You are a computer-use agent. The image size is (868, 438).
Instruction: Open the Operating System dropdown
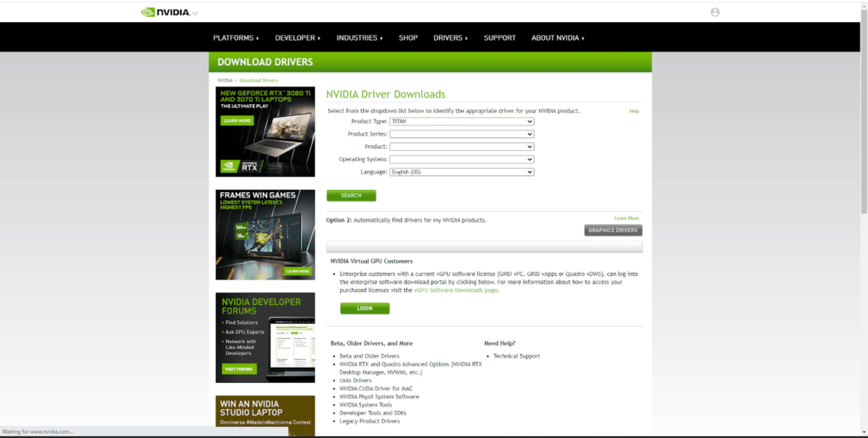click(x=462, y=159)
